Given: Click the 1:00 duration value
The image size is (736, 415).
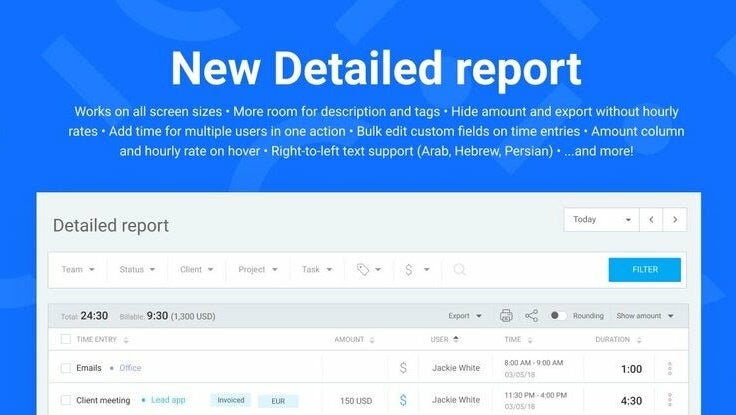Looking at the screenshot, I should pos(631,369).
